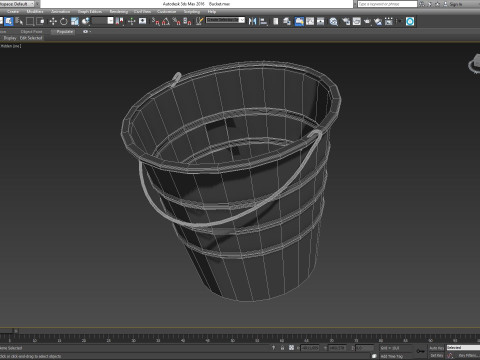
Task: Choose rectangular selection region tool
Action: pos(30,21)
